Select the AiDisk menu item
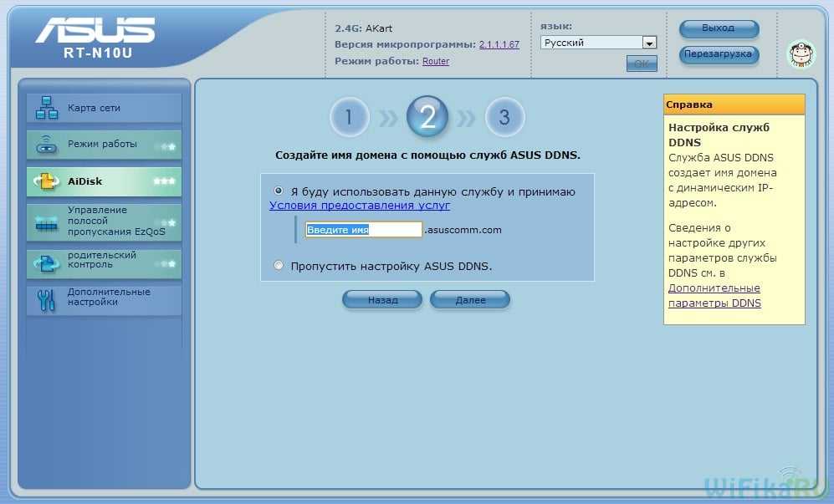834x504 pixels. [x=105, y=181]
